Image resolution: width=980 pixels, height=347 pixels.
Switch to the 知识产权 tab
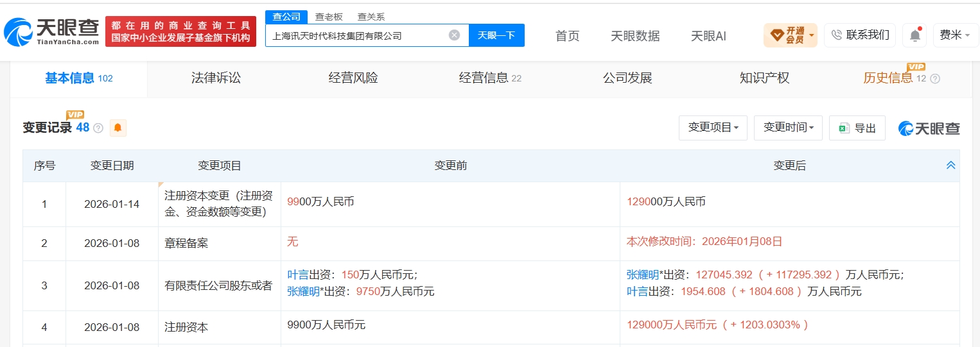pyautogui.click(x=764, y=78)
